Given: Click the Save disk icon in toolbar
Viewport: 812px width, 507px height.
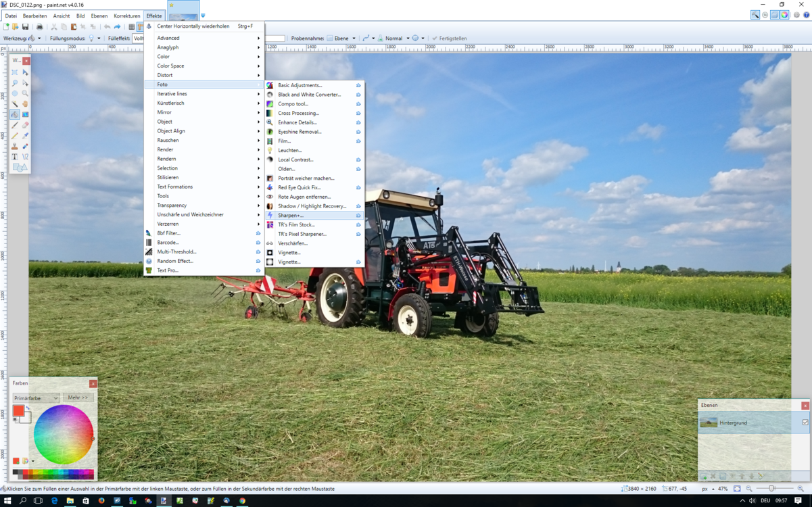Looking at the screenshot, I should coord(25,27).
